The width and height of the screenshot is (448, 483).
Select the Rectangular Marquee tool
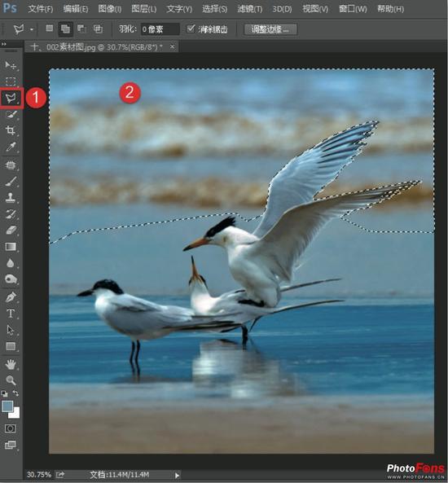(x=11, y=81)
